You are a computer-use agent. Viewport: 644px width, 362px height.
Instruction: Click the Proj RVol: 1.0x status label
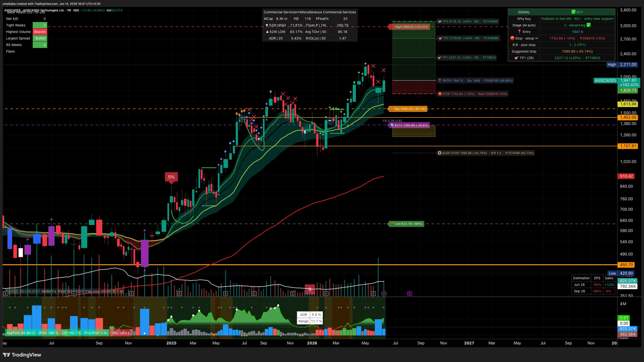(96, 333)
